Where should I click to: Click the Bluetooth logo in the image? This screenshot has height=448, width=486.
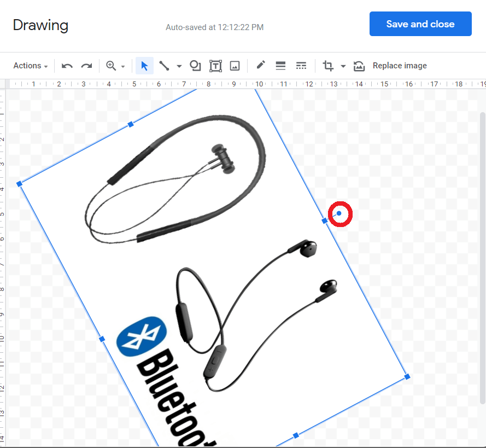tap(142, 336)
